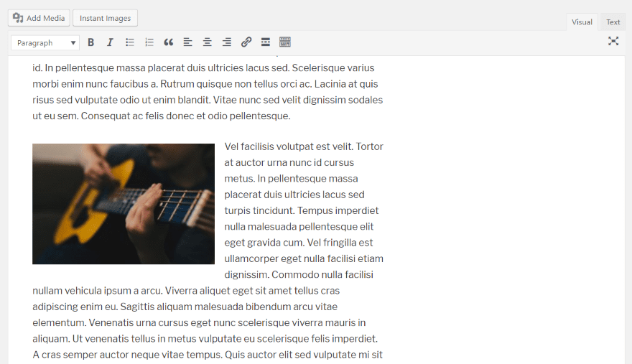Apply italic formatting
632x364 pixels.
[110, 42]
